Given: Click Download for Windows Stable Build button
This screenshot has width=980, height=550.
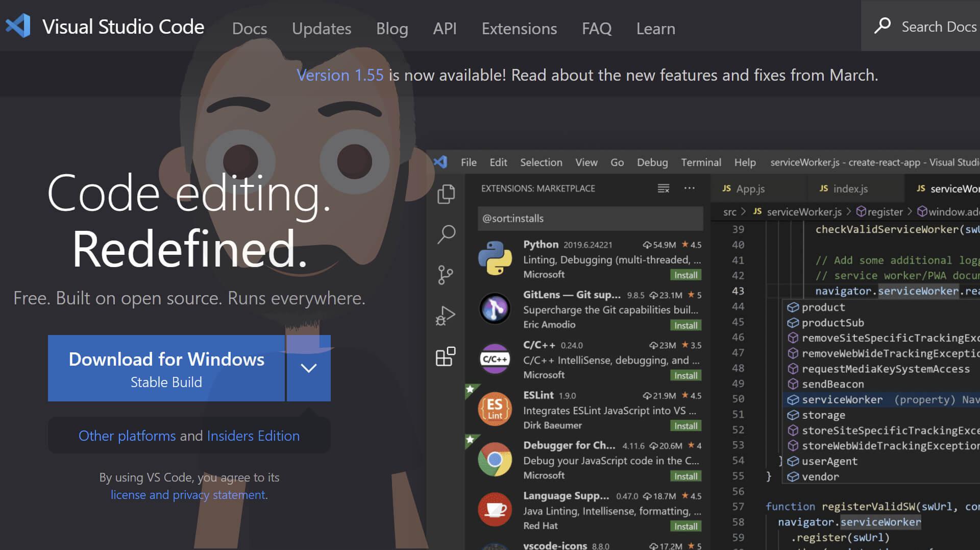Looking at the screenshot, I should pyautogui.click(x=166, y=368).
